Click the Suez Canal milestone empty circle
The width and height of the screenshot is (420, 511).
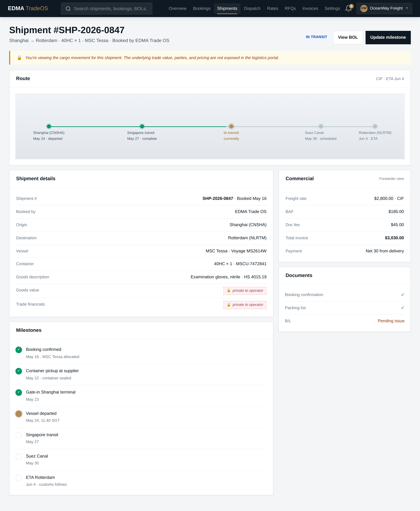pos(19,456)
